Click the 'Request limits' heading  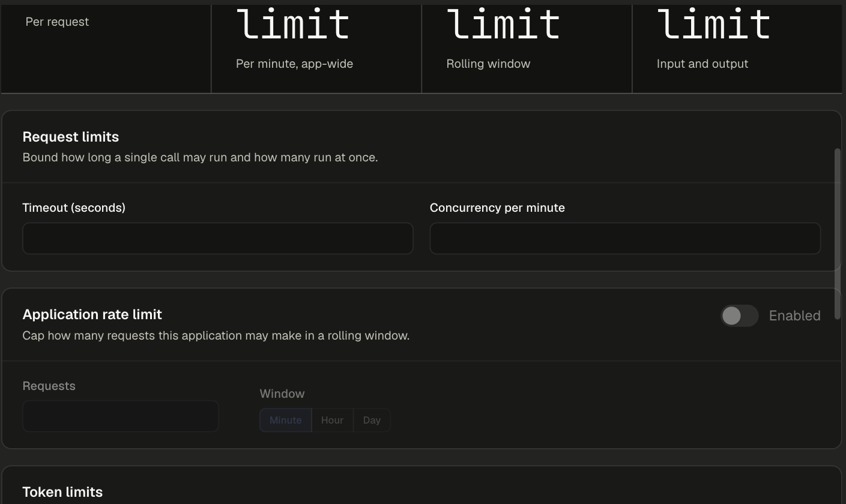click(71, 137)
